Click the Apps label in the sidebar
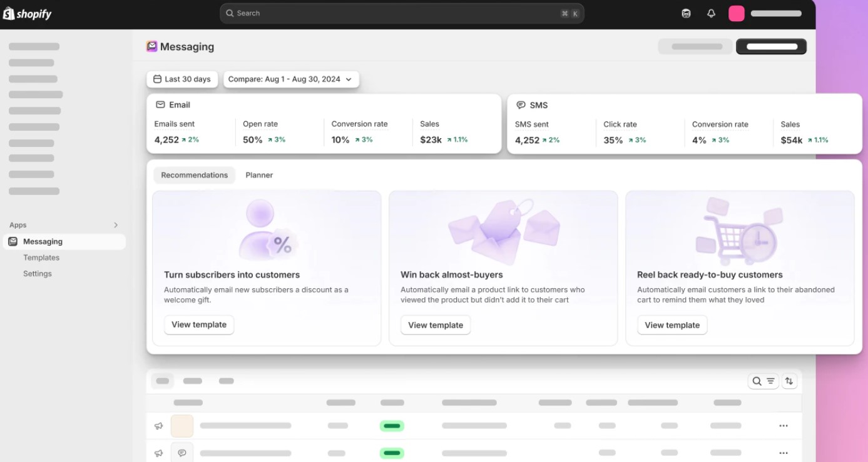The image size is (868, 462). [18, 225]
